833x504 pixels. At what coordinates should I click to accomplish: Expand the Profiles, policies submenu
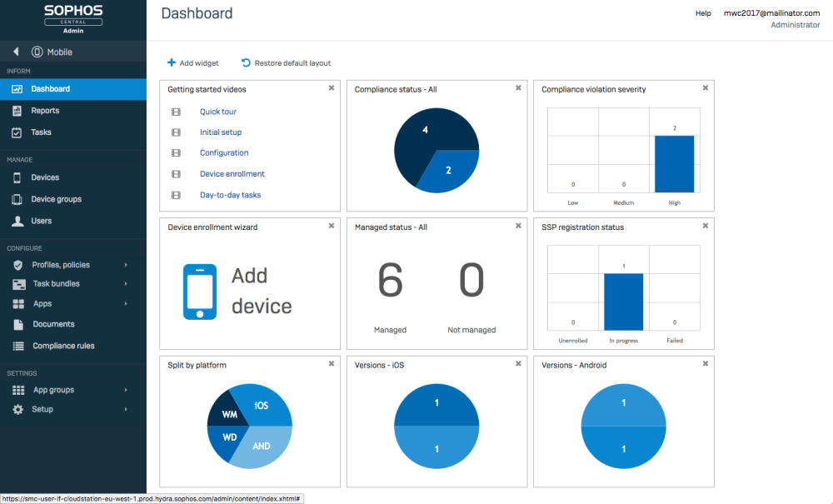pyautogui.click(x=126, y=265)
